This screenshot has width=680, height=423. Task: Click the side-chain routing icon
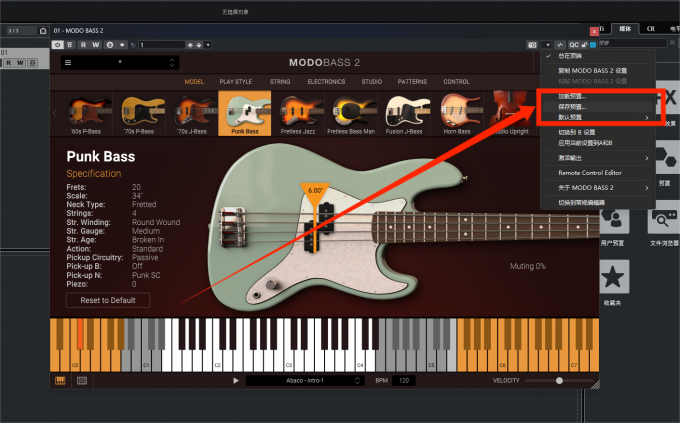(560, 45)
